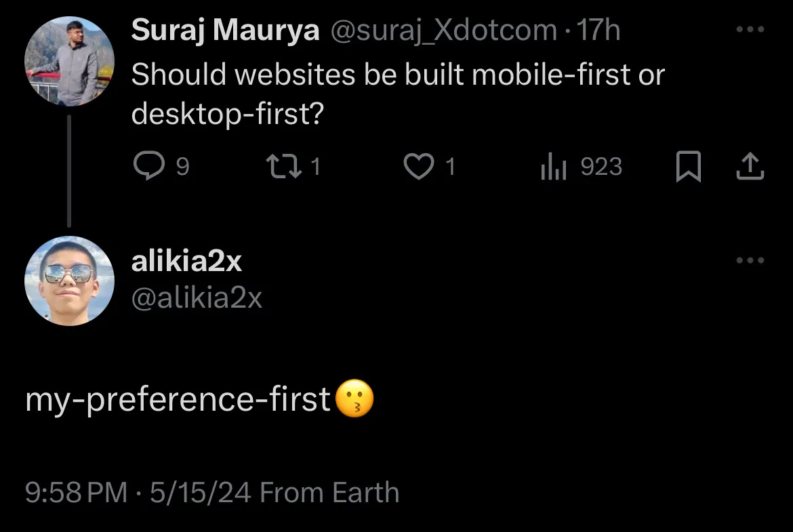The width and height of the screenshot is (793, 532).
Task: View analytics via the bar chart icon
Action: tap(552, 167)
